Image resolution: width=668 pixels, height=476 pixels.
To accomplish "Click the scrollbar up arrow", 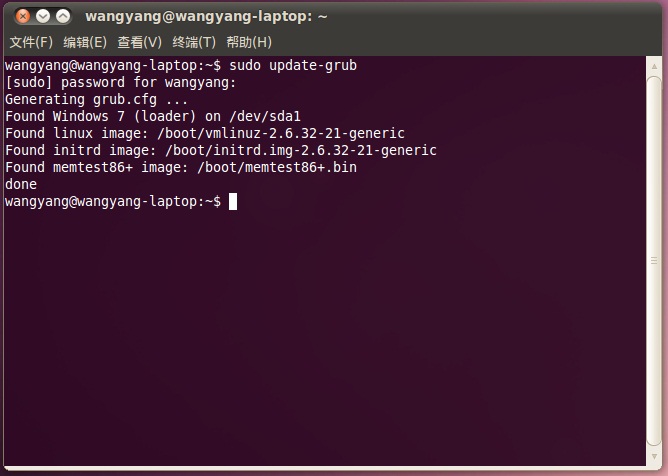I will click(x=654, y=66).
